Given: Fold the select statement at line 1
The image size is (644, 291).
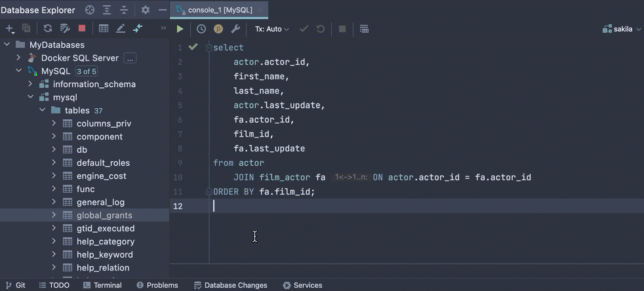Looking at the screenshot, I should coord(209,48).
